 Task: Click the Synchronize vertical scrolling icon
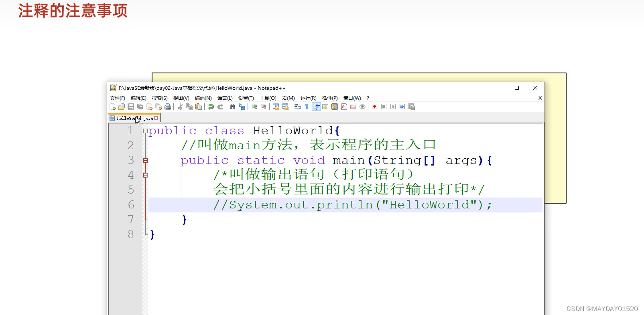276,107
